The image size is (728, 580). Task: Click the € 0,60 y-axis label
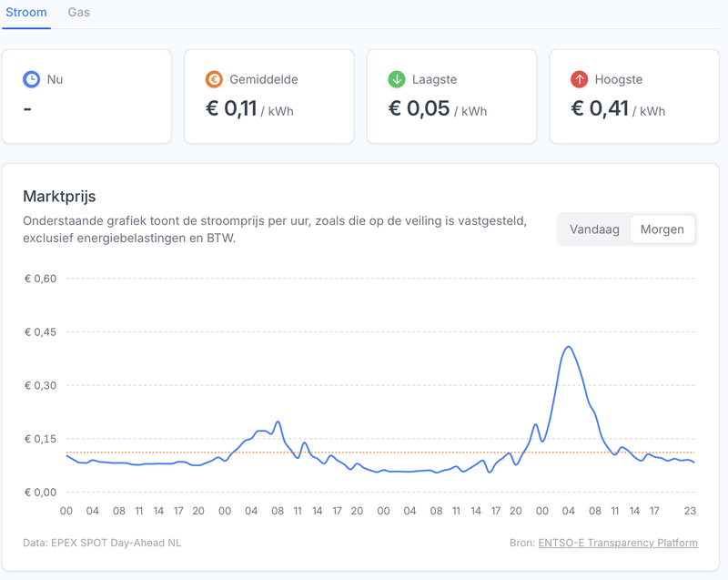pos(41,279)
